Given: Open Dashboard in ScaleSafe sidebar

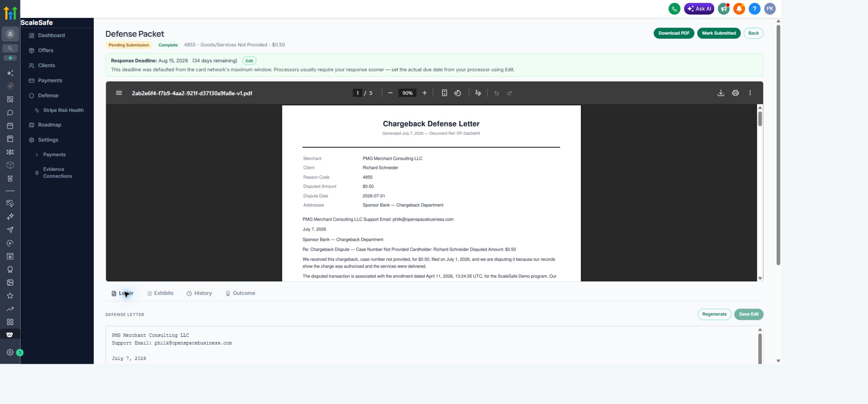Looking at the screenshot, I should (x=51, y=35).
